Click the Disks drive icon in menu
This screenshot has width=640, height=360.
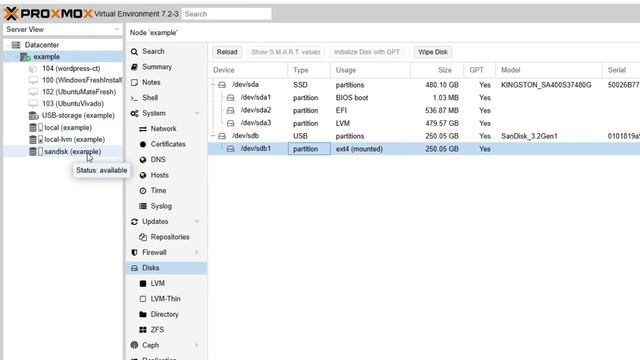tap(134, 268)
